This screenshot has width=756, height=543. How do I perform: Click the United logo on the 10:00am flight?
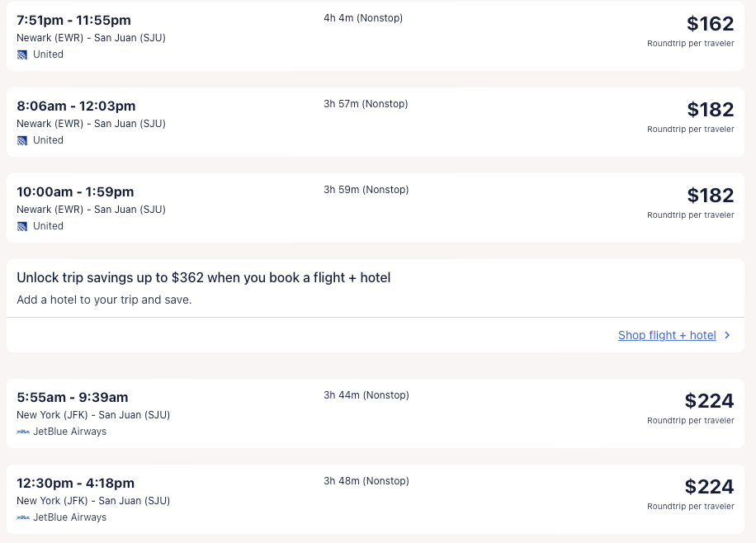[x=22, y=226]
